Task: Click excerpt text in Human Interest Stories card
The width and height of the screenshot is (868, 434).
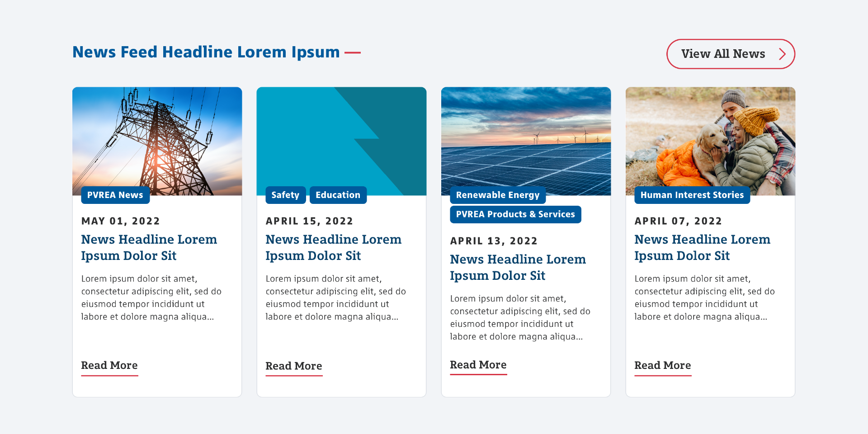Action: tap(705, 297)
